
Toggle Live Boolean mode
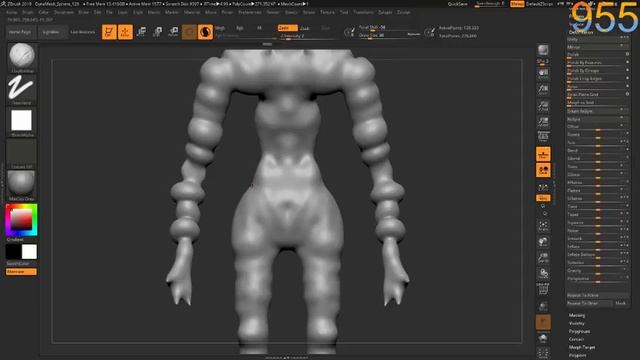point(83,32)
